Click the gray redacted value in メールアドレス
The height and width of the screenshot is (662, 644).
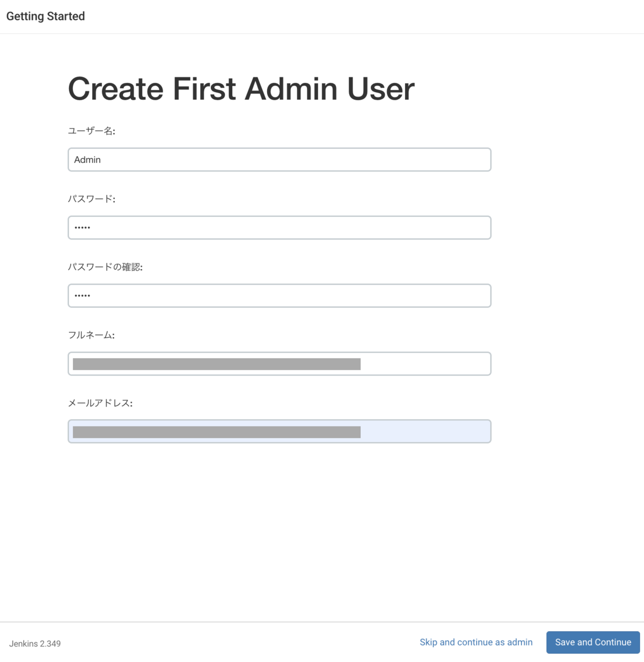(x=216, y=432)
